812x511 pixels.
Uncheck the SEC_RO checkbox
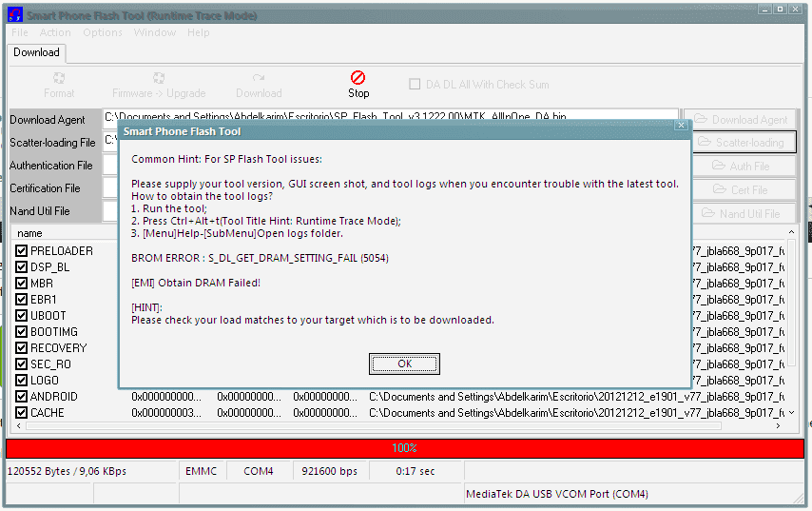click(21, 364)
